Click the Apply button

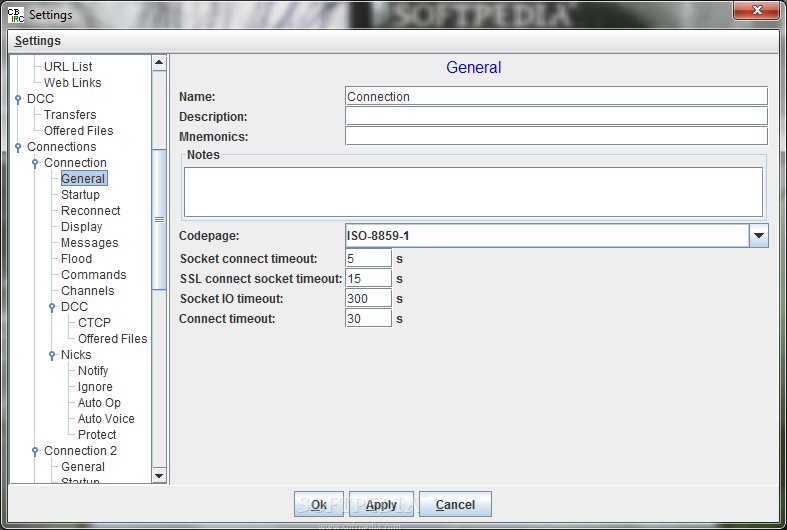[x=381, y=504]
